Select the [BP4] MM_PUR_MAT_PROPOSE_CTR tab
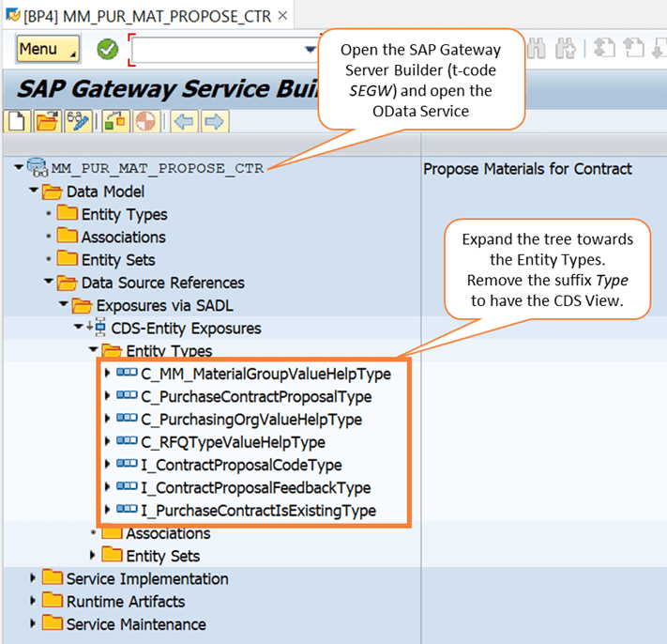Image resolution: width=667 pixels, height=644 pixels. coord(146,16)
